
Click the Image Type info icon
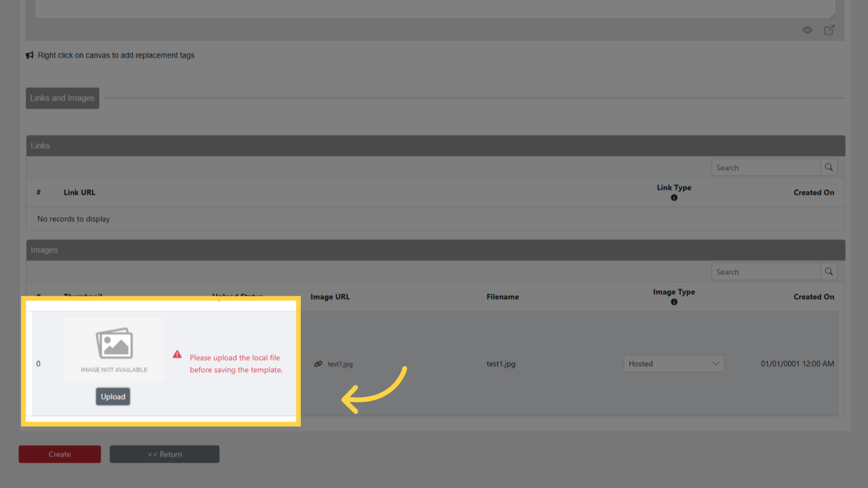click(x=674, y=302)
